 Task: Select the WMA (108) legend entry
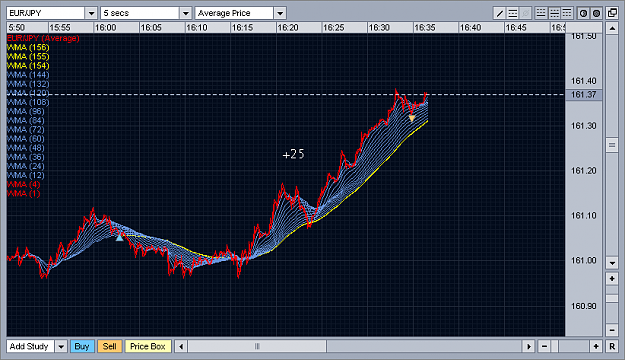[28, 102]
